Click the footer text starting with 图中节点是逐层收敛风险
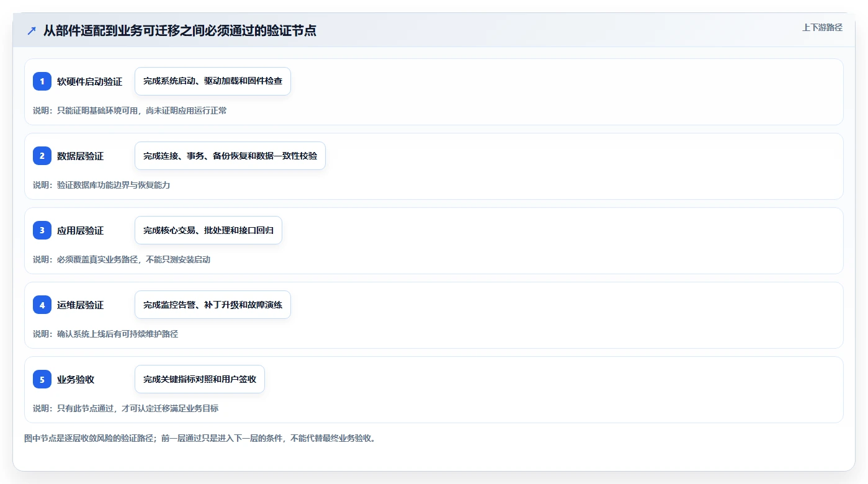 click(200, 438)
